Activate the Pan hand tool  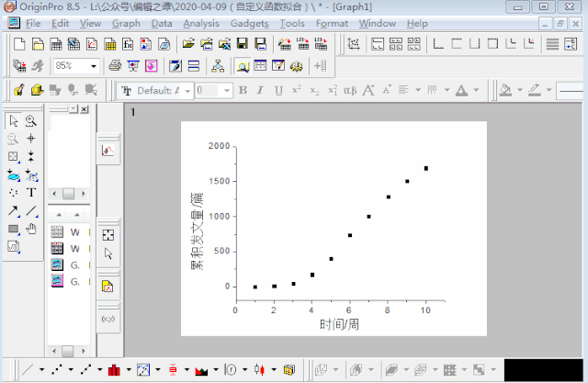coord(30,229)
